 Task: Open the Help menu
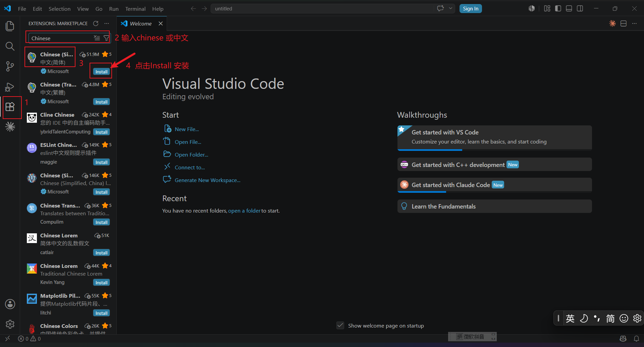click(x=158, y=9)
